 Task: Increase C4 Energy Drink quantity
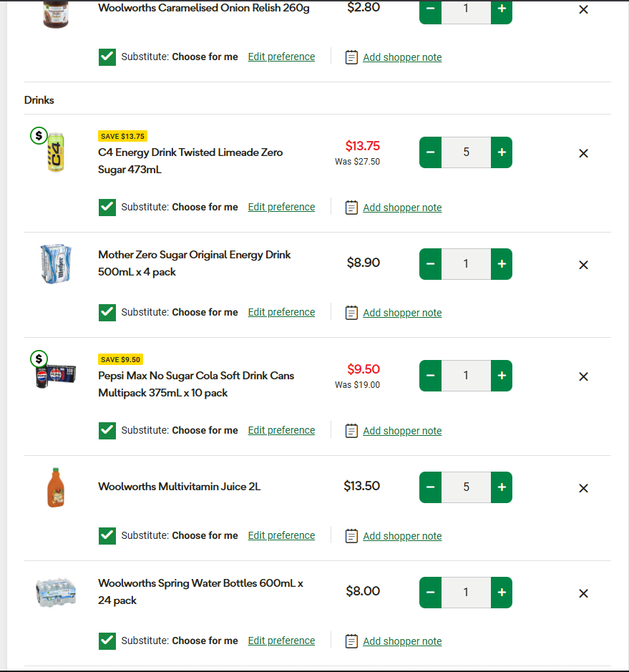(x=502, y=152)
